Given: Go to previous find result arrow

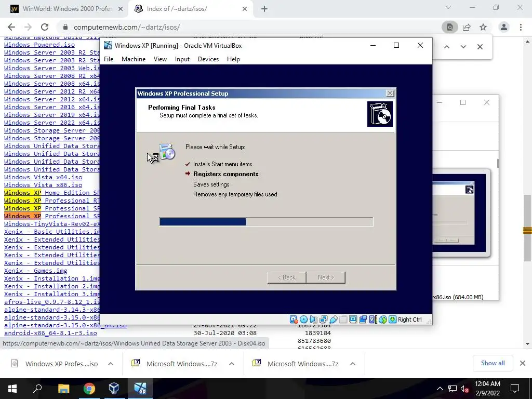Looking at the screenshot, I should point(447,47).
